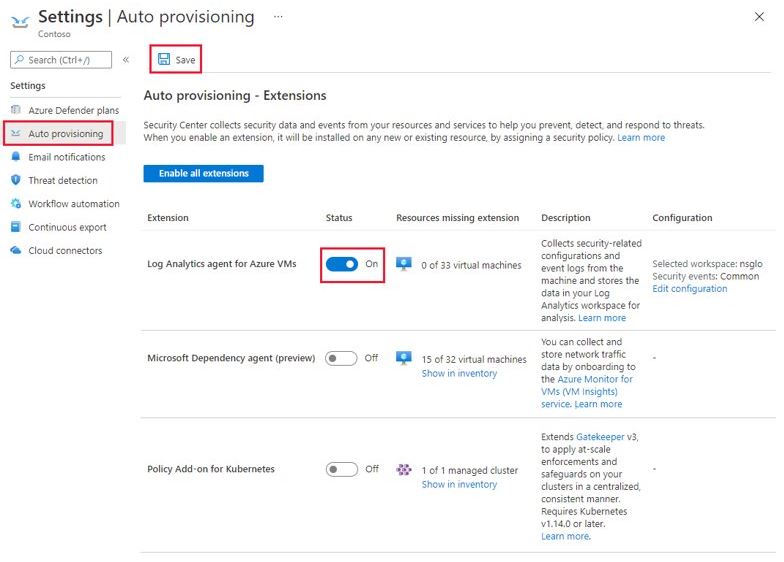Viewport: 784px width, 562px height.
Task: Click the Kubernetes cluster icon beside 1 of 1 managed cluster
Action: pyautogui.click(x=404, y=470)
